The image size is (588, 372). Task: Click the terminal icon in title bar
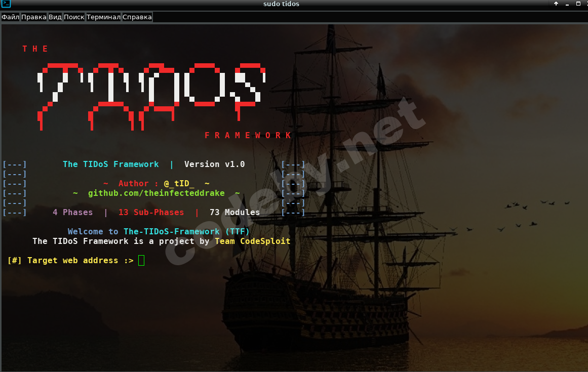(x=6, y=4)
